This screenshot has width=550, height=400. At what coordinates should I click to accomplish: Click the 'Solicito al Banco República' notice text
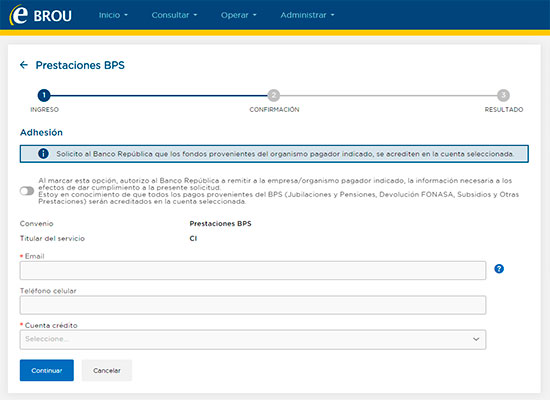pos(285,154)
